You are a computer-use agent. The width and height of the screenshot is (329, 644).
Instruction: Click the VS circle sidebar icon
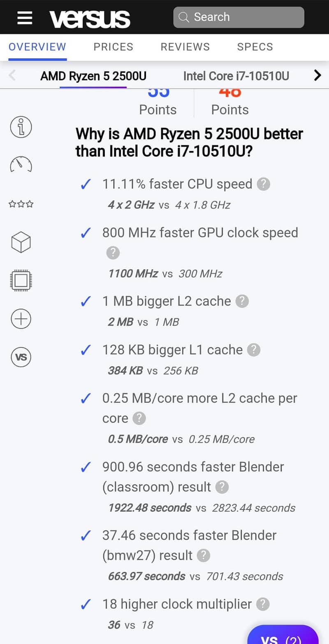point(21,357)
